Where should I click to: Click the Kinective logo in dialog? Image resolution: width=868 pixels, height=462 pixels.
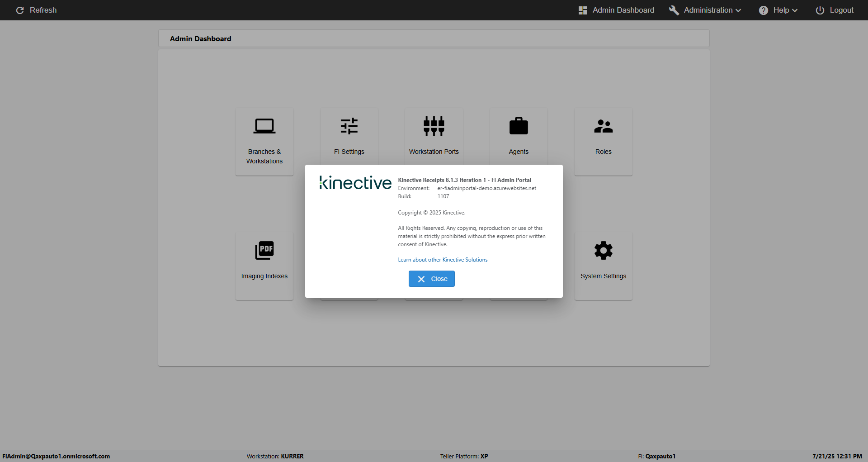coord(355,182)
